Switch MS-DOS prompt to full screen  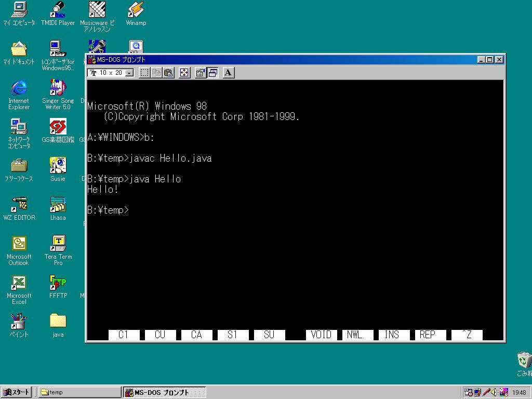184,73
